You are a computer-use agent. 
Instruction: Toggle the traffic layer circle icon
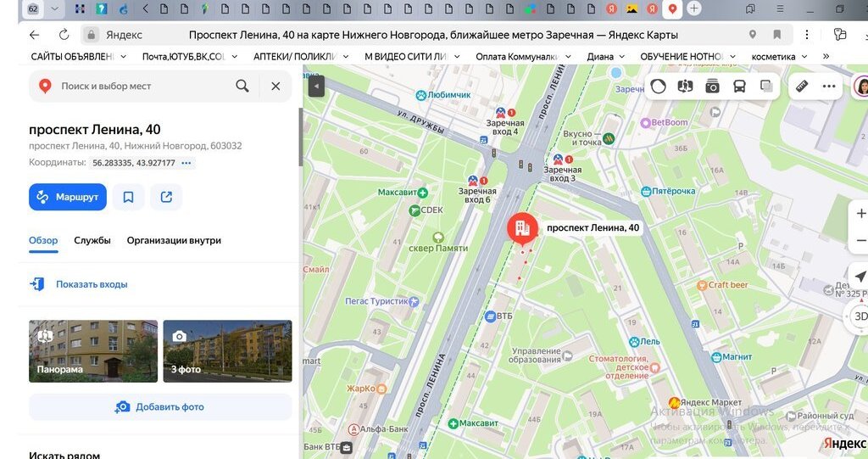click(x=659, y=87)
